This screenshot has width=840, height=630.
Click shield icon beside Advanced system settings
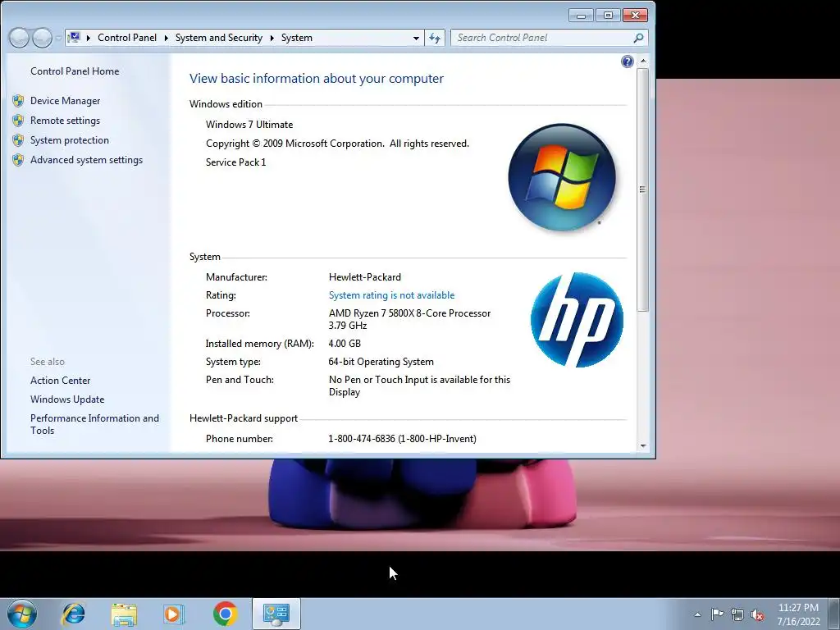18,160
